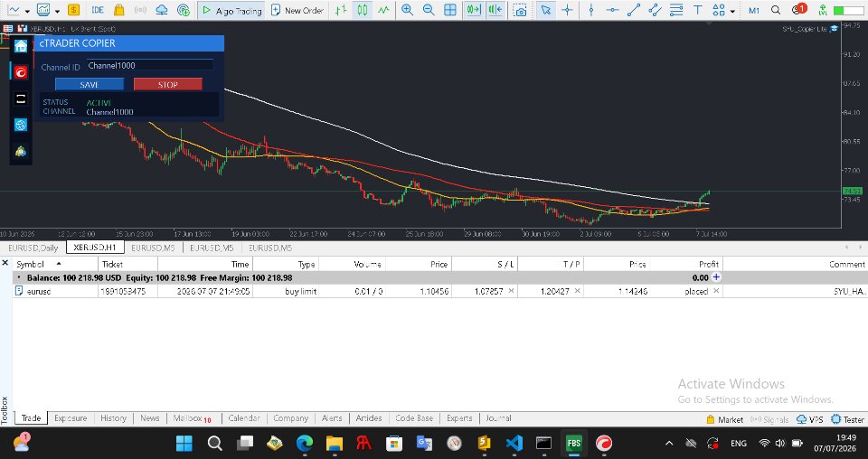The height and width of the screenshot is (459, 868).
Task: Sort orders by Symbol column
Action: pos(30,265)
